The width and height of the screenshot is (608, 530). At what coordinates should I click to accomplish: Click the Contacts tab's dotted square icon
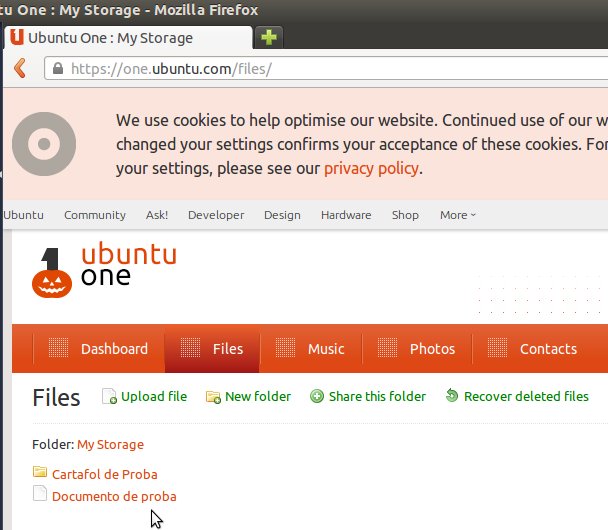click(x=497, y=347)
